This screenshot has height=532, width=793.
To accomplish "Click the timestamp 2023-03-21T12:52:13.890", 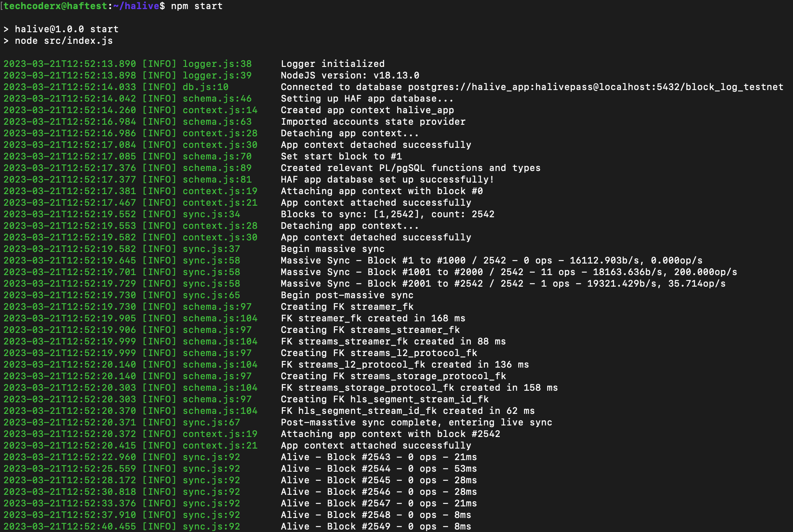I will coord(70,64).
